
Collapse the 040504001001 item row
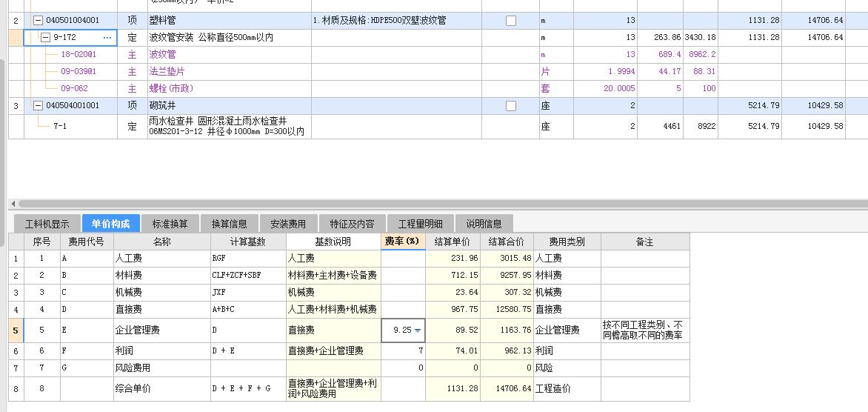point(39,105)
